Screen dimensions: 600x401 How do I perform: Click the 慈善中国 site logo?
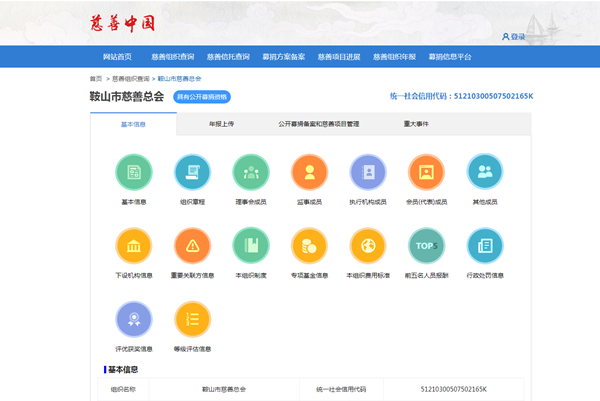pos(122,23)
